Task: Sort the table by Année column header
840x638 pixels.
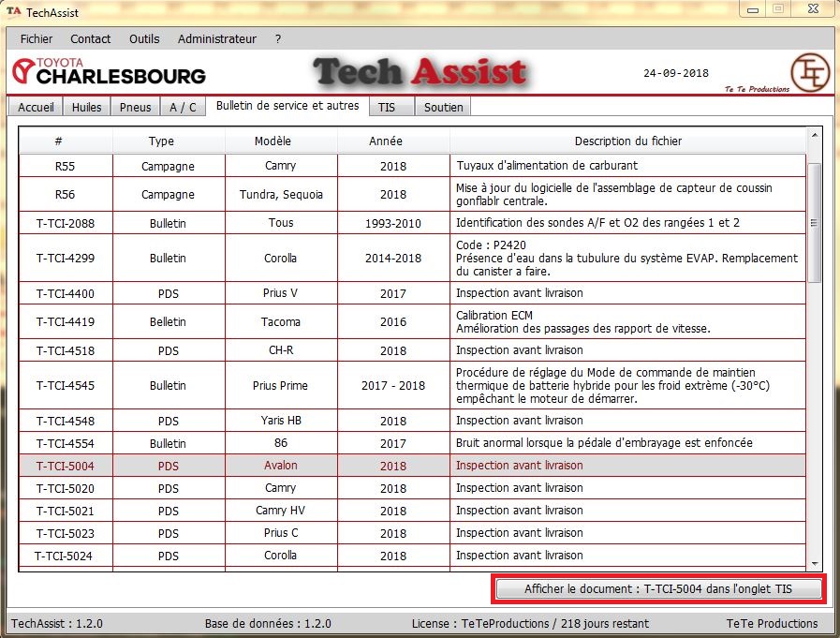Action: 386,141
